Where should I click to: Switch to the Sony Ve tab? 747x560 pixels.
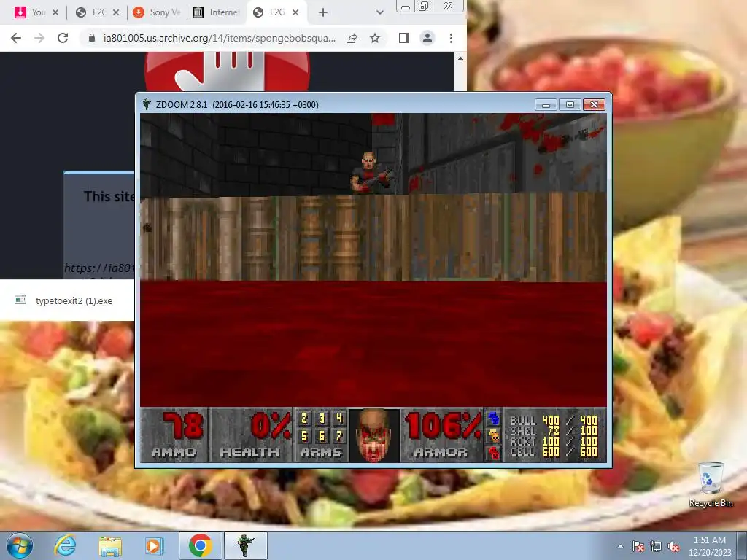(x=158, y=12)
